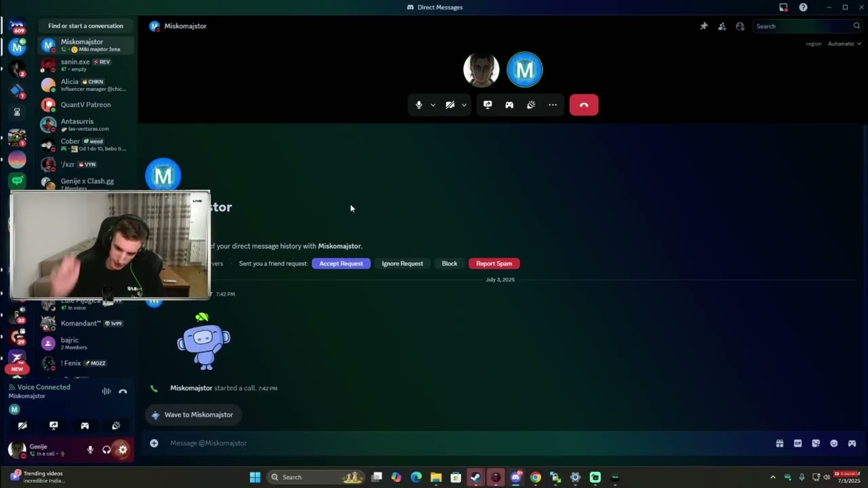
Task: Open attachment plus menu in message bar
Action: (x=154, y=443)
